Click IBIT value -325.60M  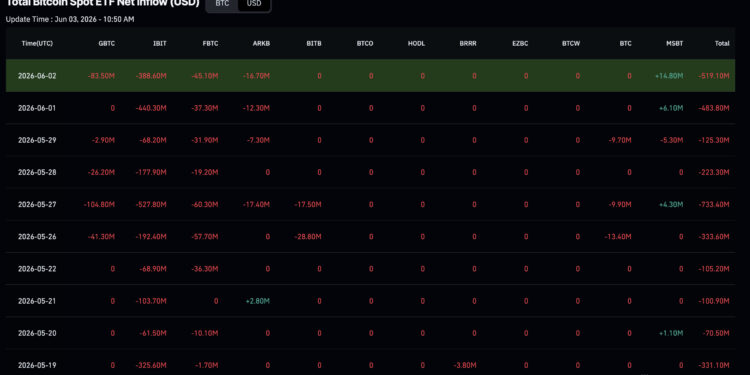151,365
